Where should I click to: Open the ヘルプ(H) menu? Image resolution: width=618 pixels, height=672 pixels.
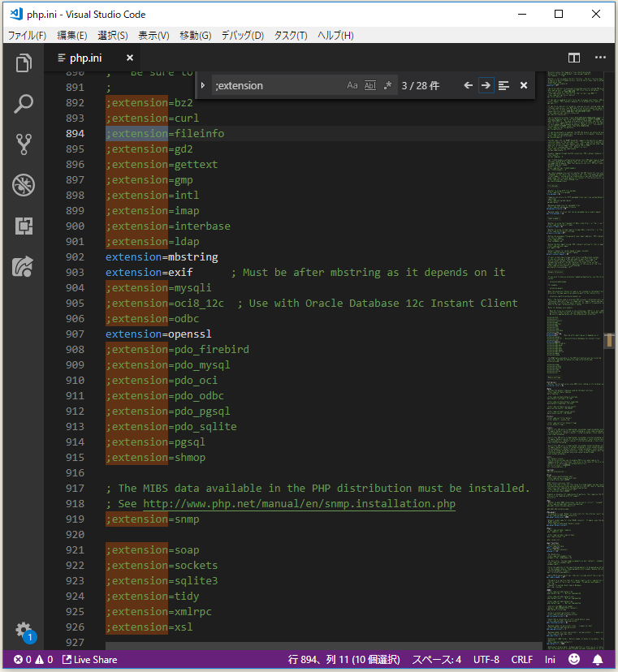pos(336,36)
